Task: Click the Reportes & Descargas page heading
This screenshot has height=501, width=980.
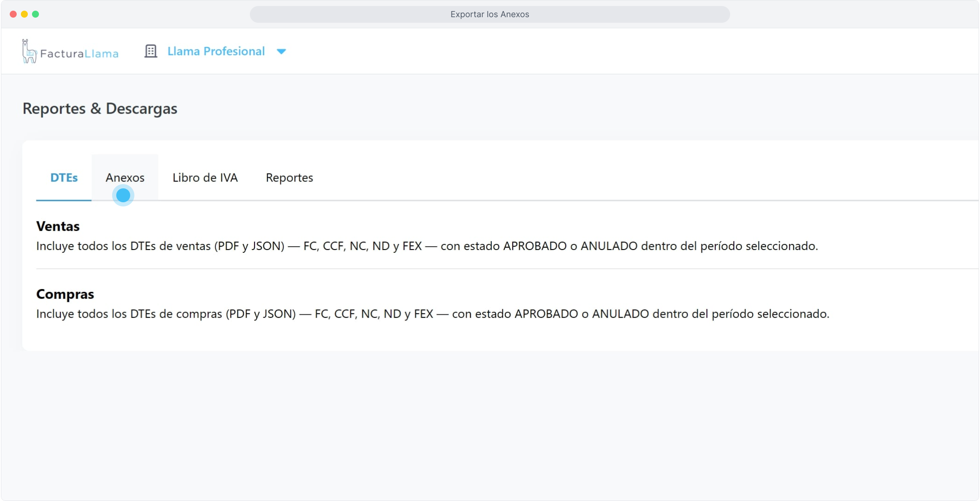Action: tap(100, 109)
